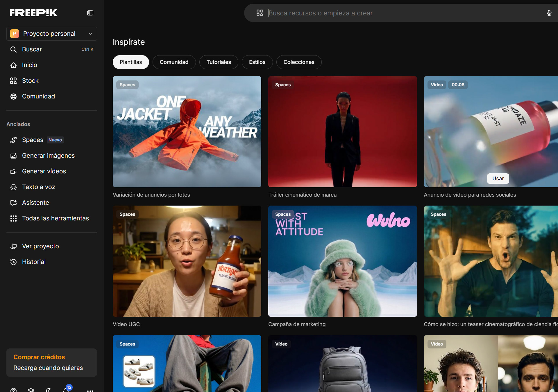Viewport: 558px width, 392px height.
Task: Click Comprar créditos link
Action: [39, 357]
